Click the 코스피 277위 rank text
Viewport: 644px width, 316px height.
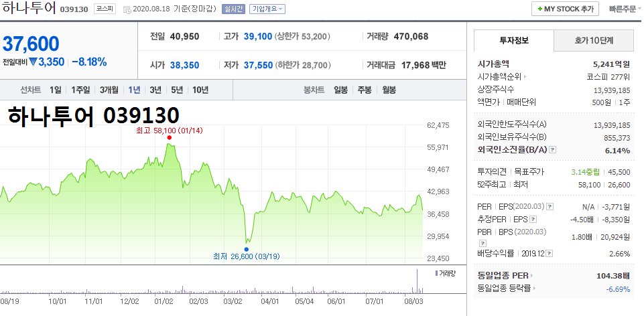(x=608, y=77)
